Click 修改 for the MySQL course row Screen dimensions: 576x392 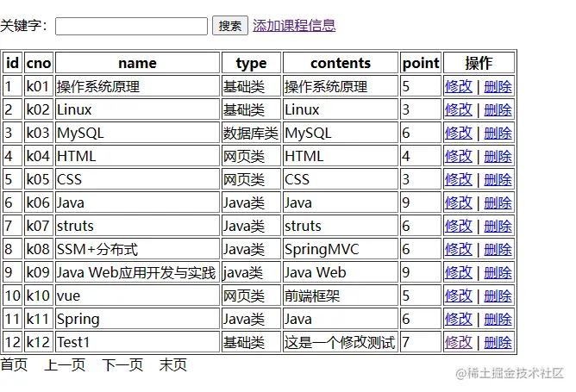pyautogui.click(x=458, y=133)
